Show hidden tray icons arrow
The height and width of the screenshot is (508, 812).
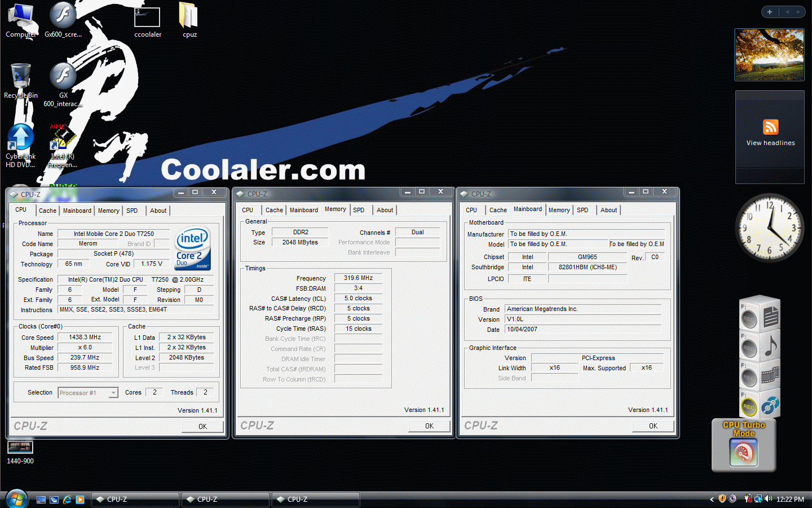pyautogui.click(x=712, y=499)
